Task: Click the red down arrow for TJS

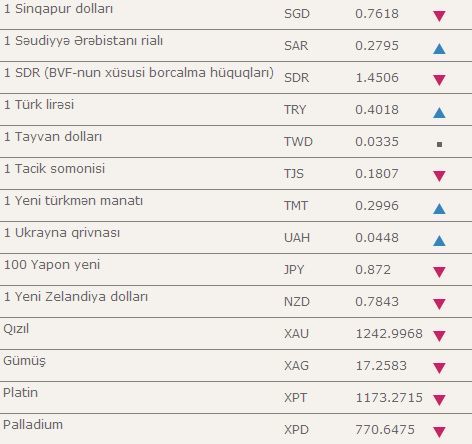Action: tap(439, 176)
